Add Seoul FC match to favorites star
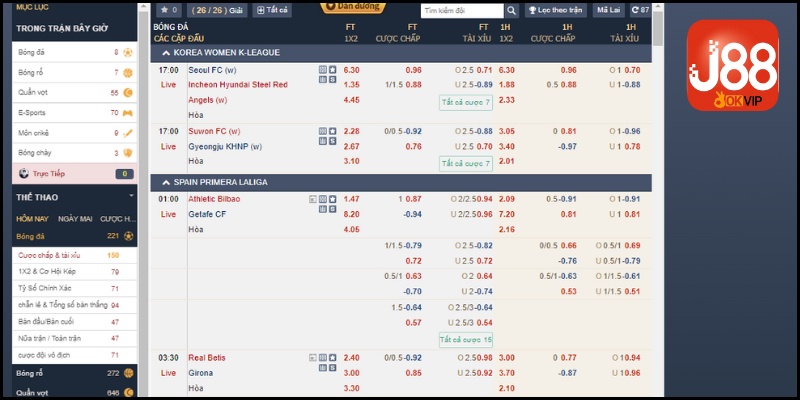Screen dimensions: 800x400 click(x=332, y=70)
